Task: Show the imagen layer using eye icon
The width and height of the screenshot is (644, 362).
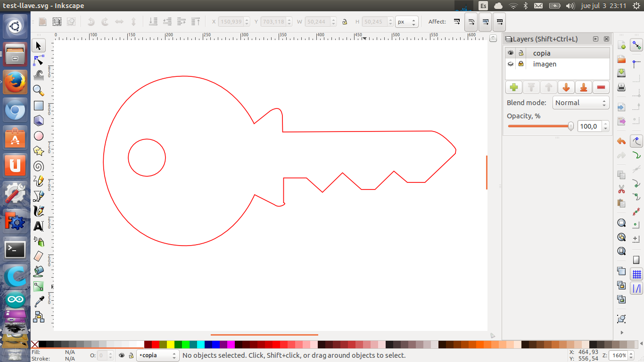Action: tap(511, 64)
